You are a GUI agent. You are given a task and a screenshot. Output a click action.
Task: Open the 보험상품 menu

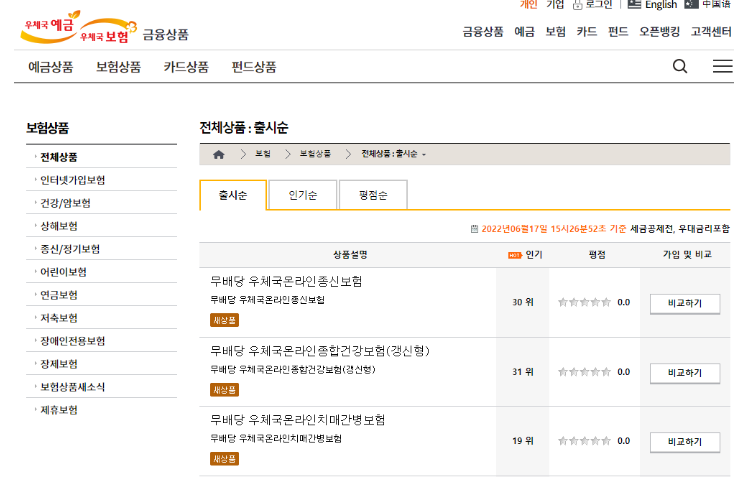coord(118,67)
